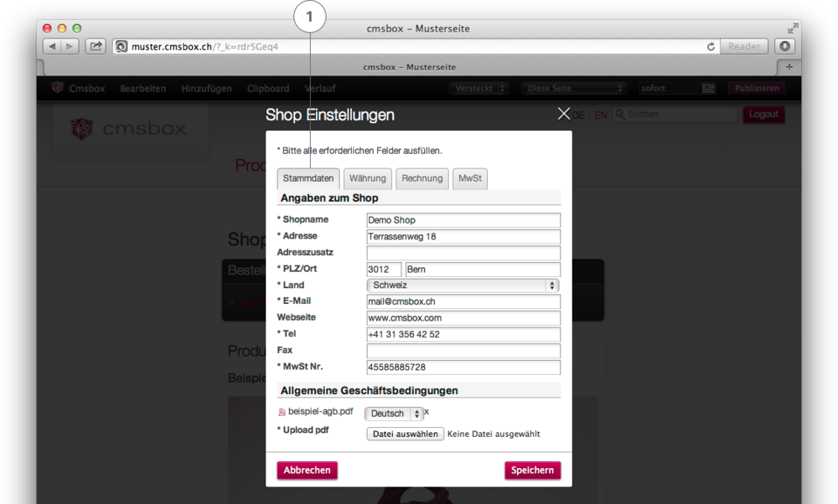
Task: Click the PDF icon beside beispiel-agb.pdf
Action: [282, 413]
